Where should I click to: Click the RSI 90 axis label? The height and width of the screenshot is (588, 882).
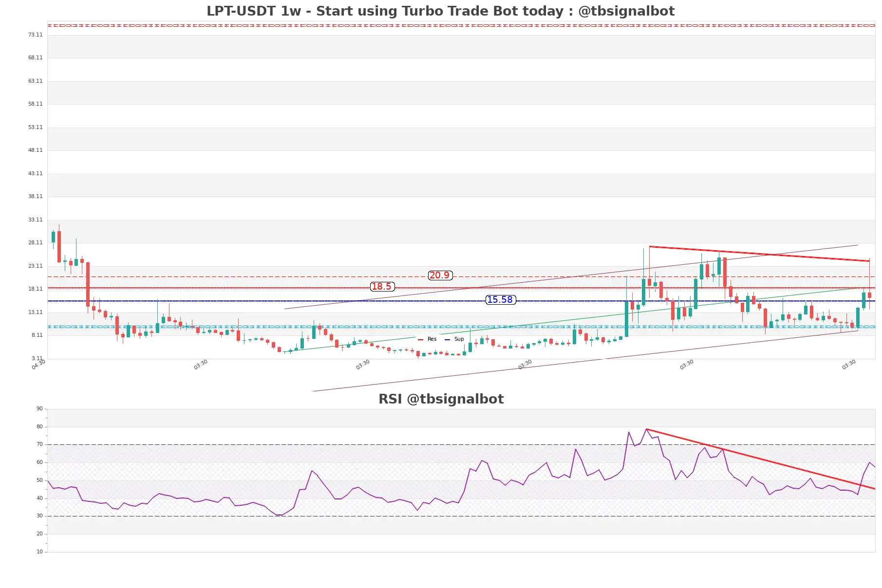click(x=39, y=409)
